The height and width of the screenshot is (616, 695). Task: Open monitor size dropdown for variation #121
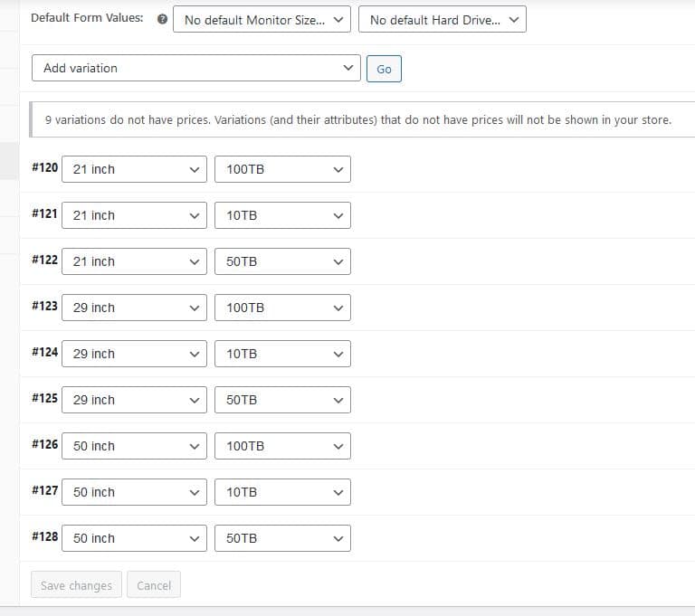(134, 215)
